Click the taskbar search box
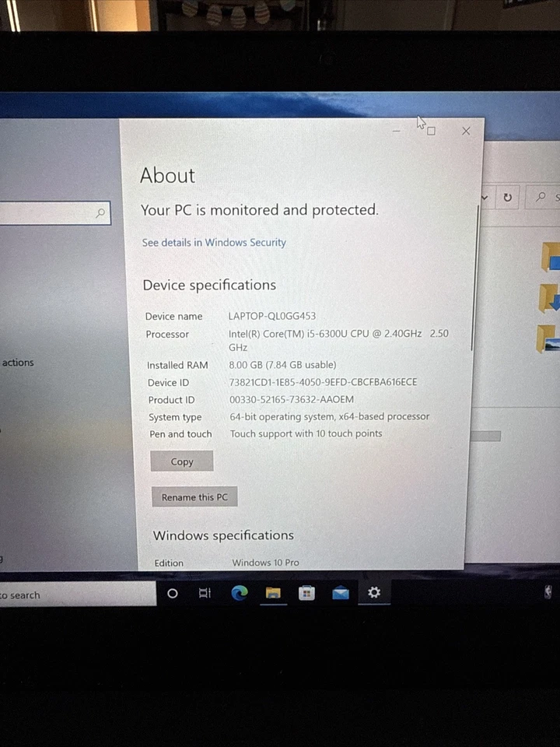The height and width of the screenshot is (747, 560). coord(78,594)
